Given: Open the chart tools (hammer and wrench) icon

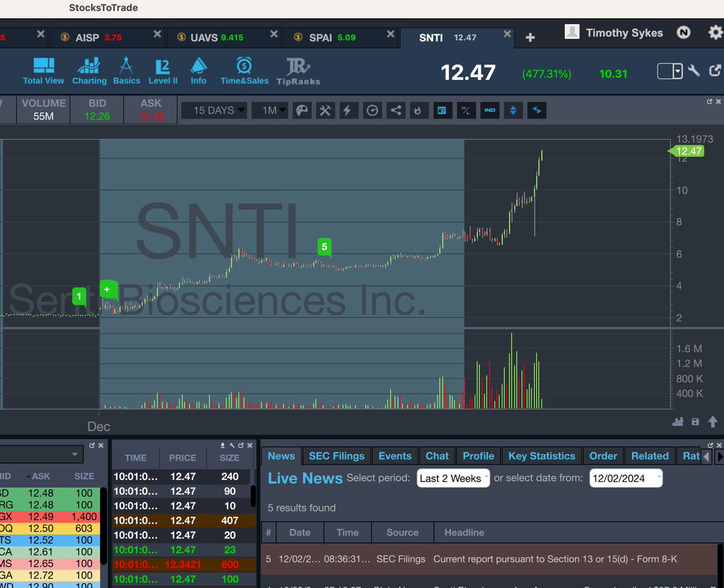Looking at the screenshot, I should point(325,110).
